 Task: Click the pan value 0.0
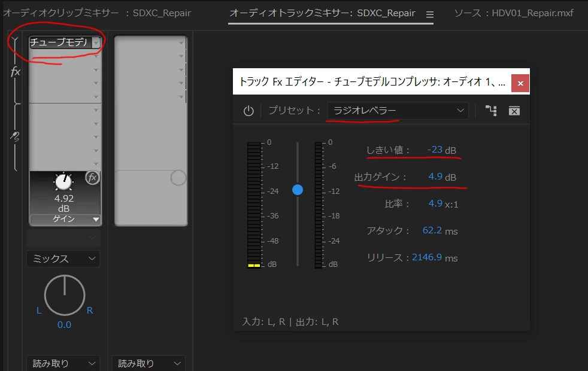pyautogui.click(x=64, y=325)
